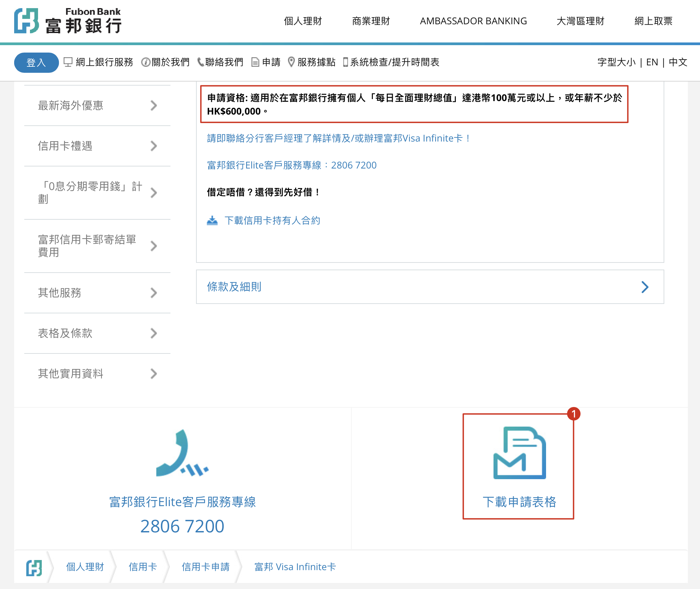Expand 富邦信用卡郵寄結單費用 chevron
Screen dimensions: 700x589
coord(154,246)
